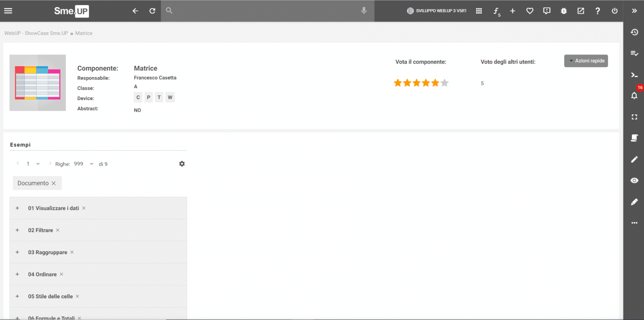Click the search input field

[267, 11]
